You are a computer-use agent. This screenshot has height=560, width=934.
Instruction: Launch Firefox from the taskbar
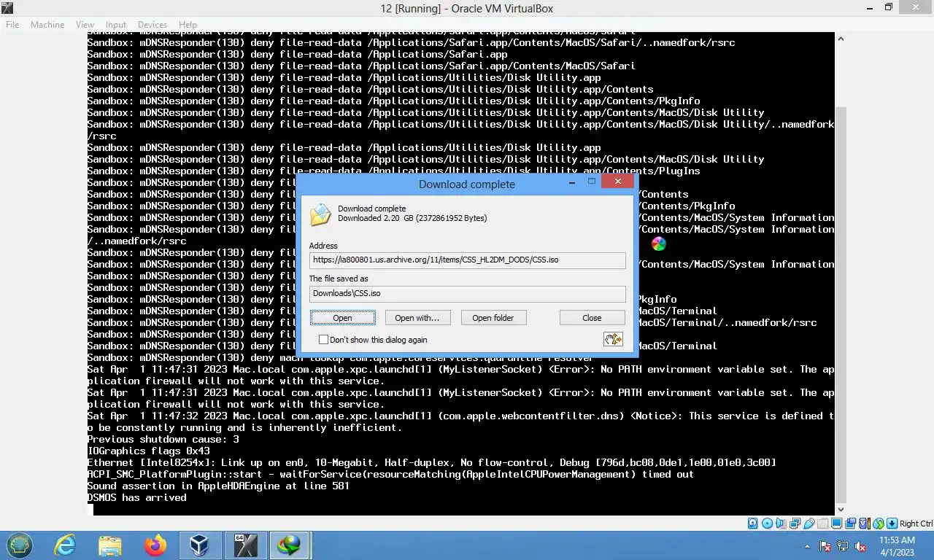(x=155, y=545)
